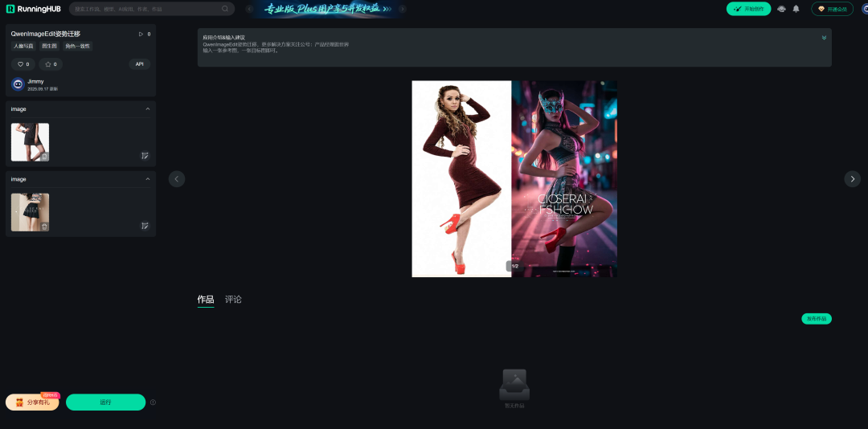This screenshot has height=429, width=868.
Task: Click the 开通会员 membership button
Action: (x=832, y=9)
